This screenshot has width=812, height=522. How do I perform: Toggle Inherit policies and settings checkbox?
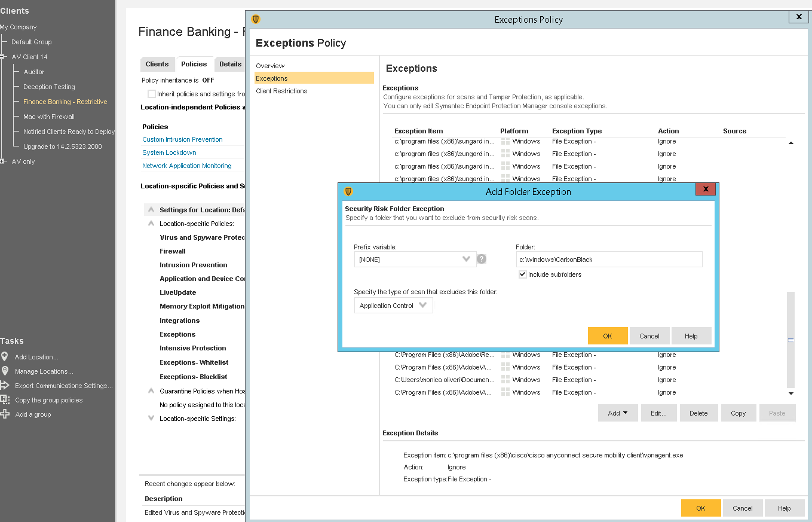click(x=152, y=94)
